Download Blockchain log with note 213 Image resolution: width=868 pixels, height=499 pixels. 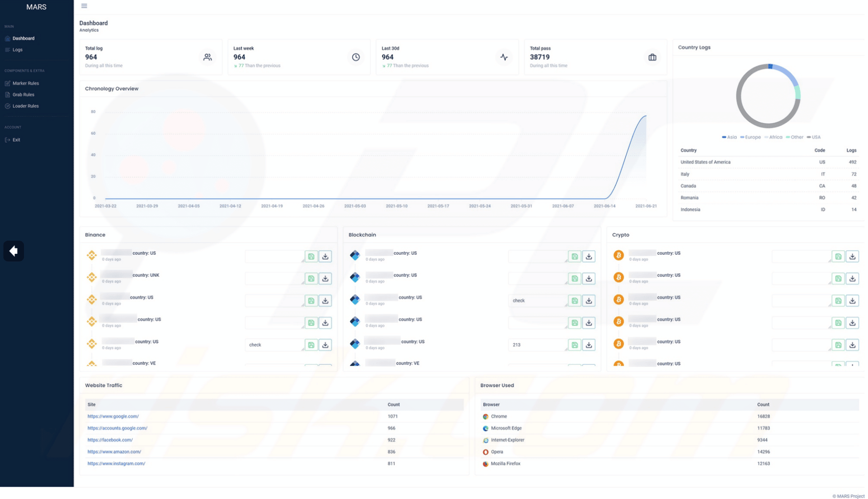click(x=589, y=345)
